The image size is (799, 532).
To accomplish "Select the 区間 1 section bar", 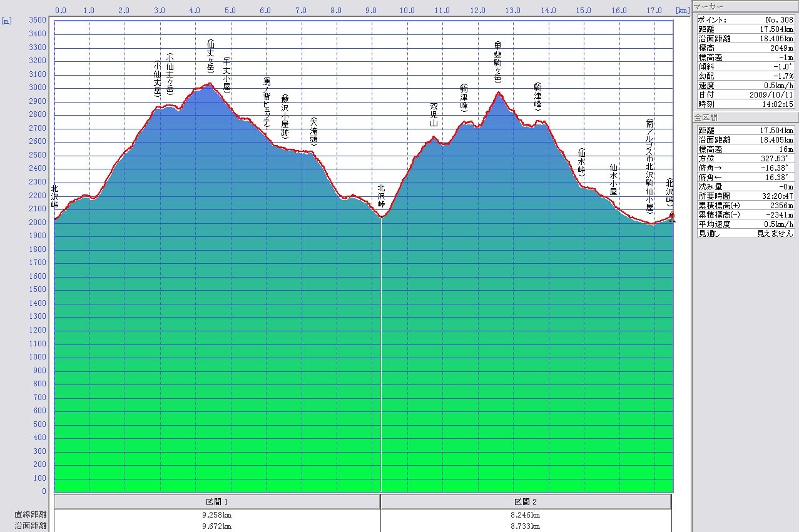I will [x=217, y=502].
